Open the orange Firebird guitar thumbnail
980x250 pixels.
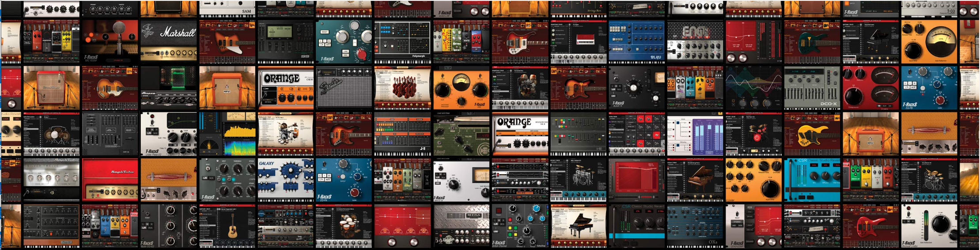[x=227, y=41]
